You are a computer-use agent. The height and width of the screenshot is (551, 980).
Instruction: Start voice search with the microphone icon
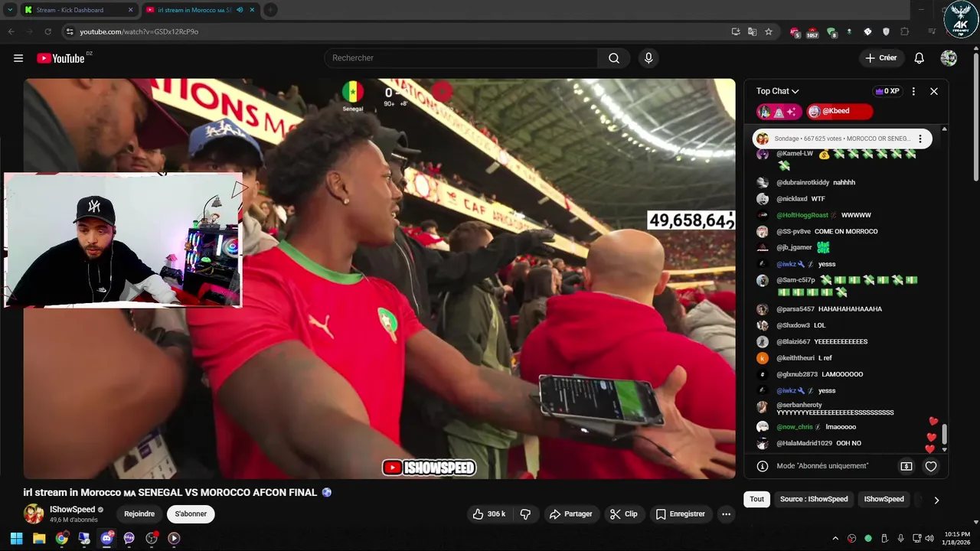point(648,58)
